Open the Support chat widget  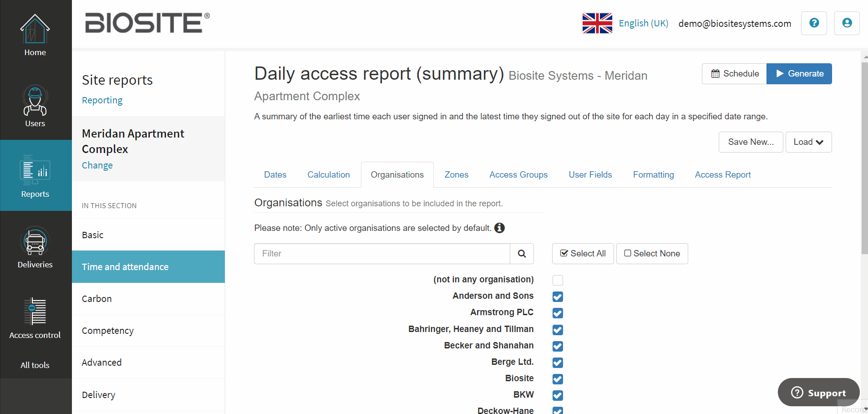(x=818, y=392)
